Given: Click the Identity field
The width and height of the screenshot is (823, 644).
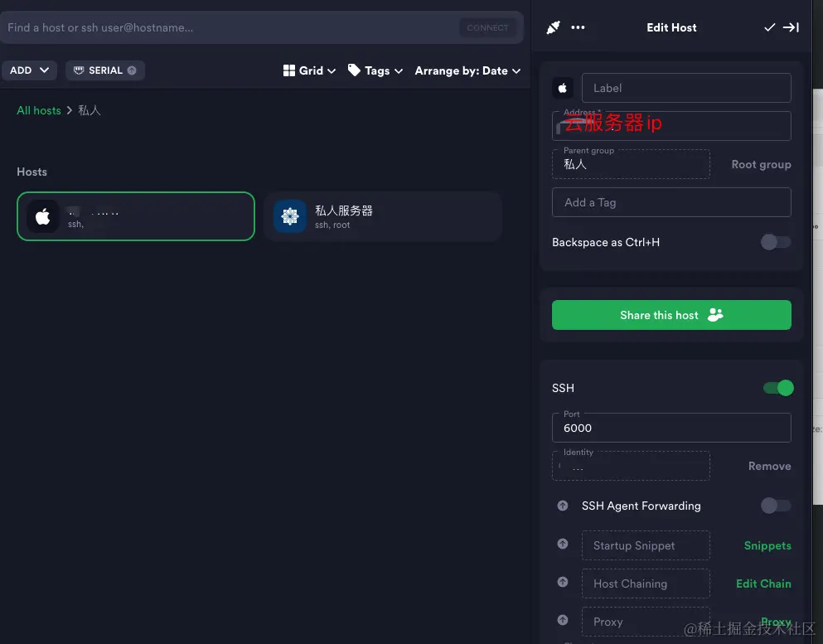Looking at the screenshot, I should [631, 466].
